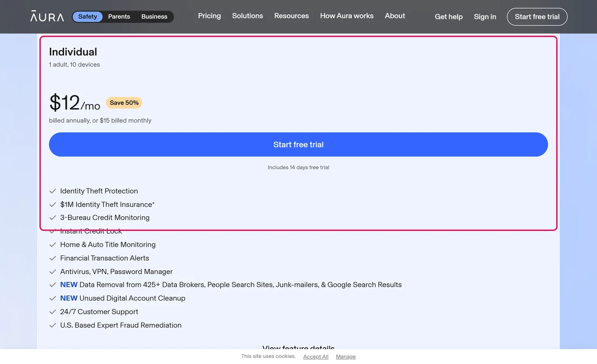
Task: Go to How Aura works
Action: pyautogui.click(x=347, y=16)
